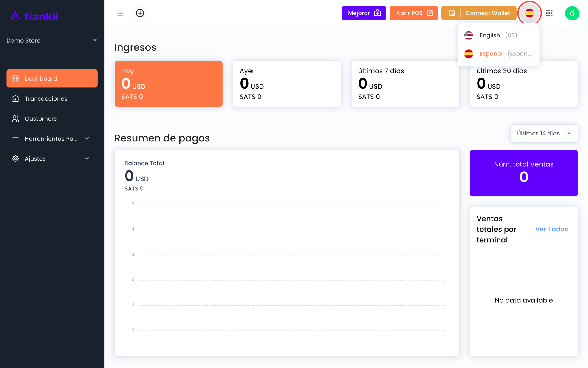This screenshot has height=368, width=588.
Task: Click the Customers people icon
Action: point(16,118)
